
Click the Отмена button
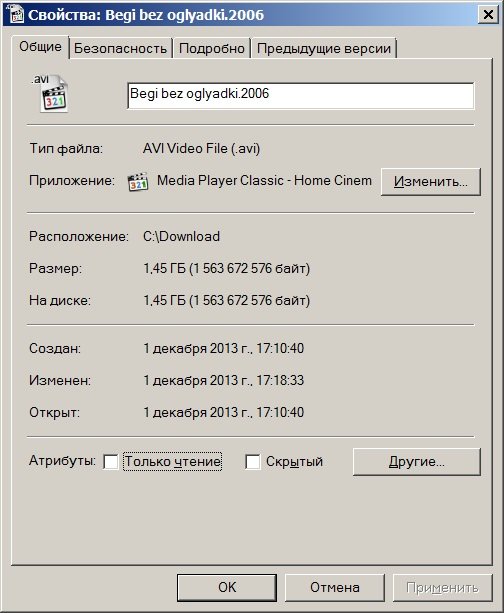pyautogui.click(x=335, y=587)
